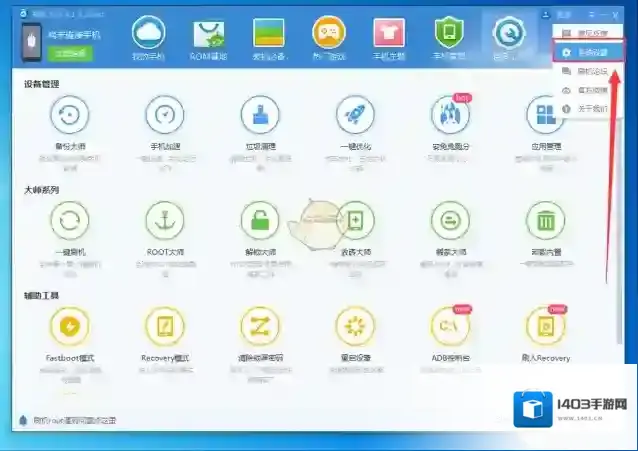Choose the About Us info menu item
Image resolution: width=638 pixels, height=451 pixels.
point(588,109)
